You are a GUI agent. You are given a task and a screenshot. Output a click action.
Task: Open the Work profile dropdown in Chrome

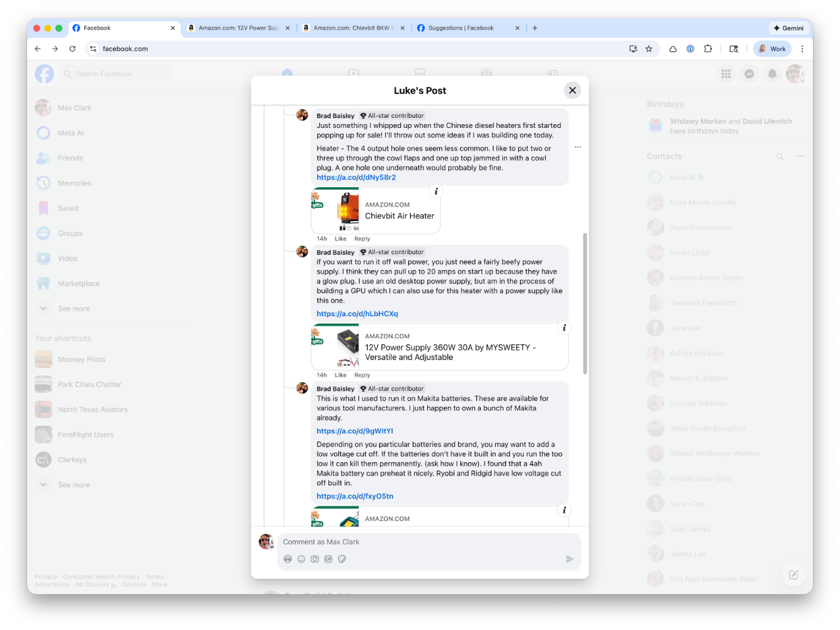(x=772, y=49)
